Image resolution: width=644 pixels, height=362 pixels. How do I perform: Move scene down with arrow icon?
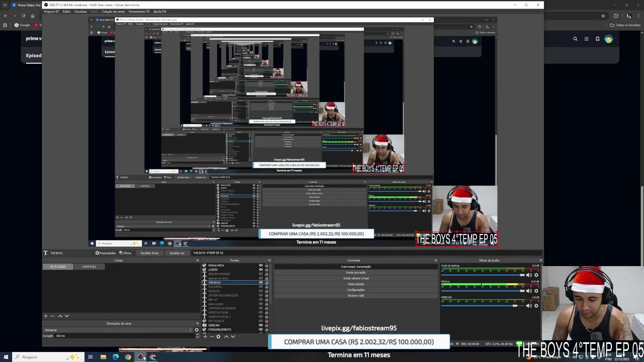click(x=67, y=316)
